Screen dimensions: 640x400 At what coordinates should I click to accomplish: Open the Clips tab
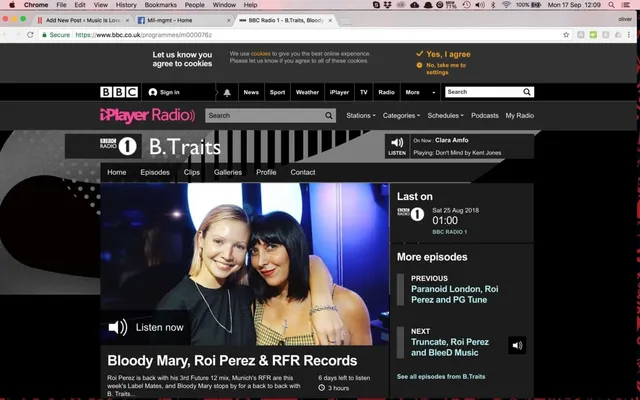pos(192,172)
